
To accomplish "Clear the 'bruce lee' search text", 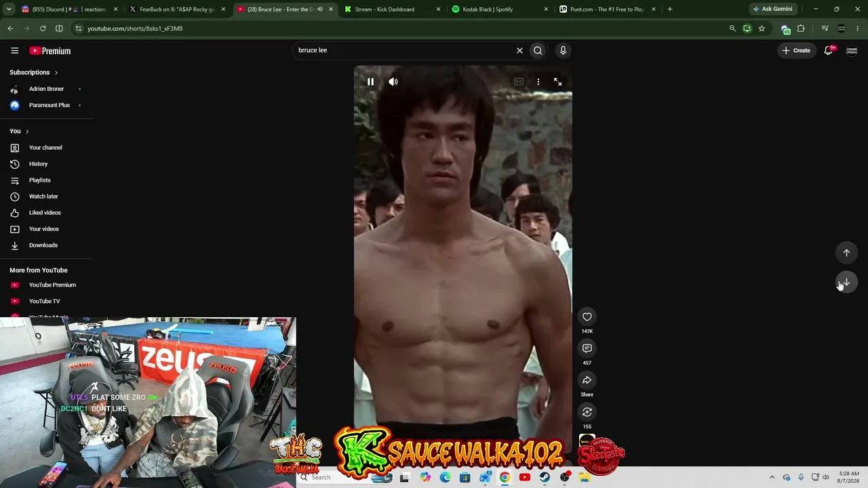I will 519,50.
